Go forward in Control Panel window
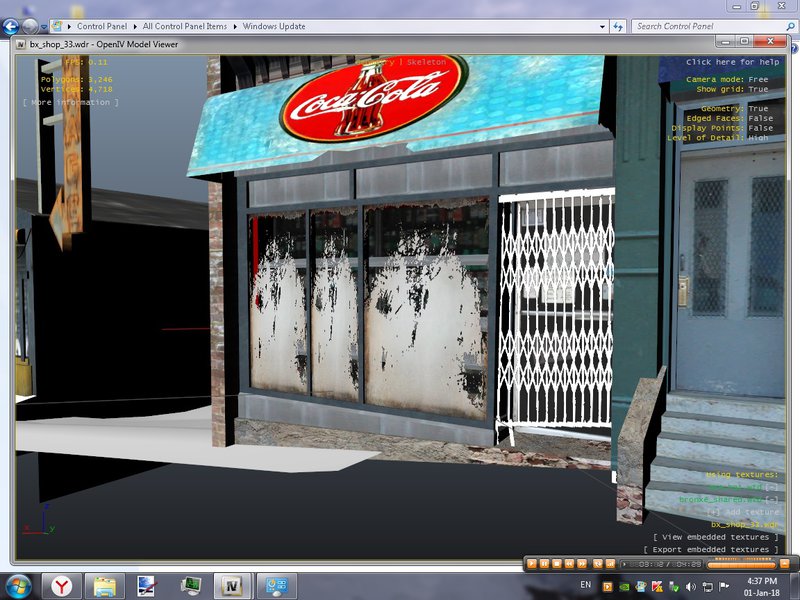800x600 pixels. 30,26
